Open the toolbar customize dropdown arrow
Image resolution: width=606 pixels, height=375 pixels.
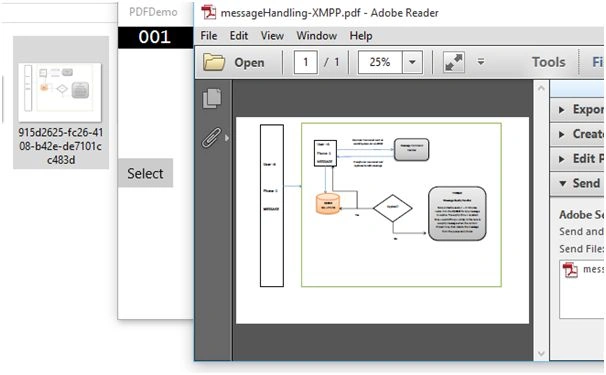pyautogui.click(x=481, y=62)
